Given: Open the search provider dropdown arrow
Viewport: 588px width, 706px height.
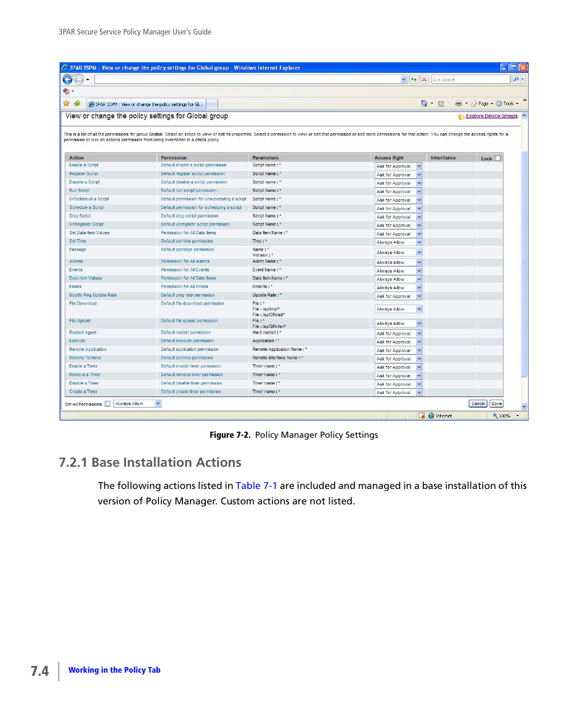Looking at the screenshot, I should [x=523, y=80].
